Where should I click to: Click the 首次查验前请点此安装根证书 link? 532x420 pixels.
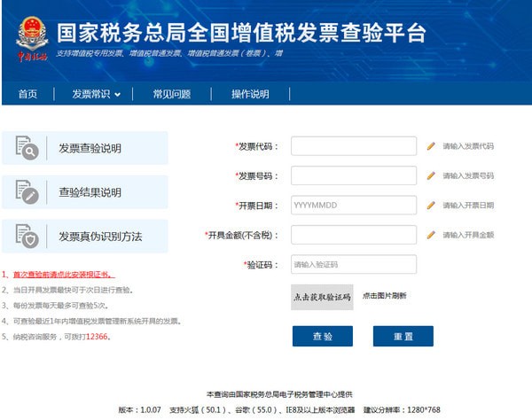click(x=64, y=274)
